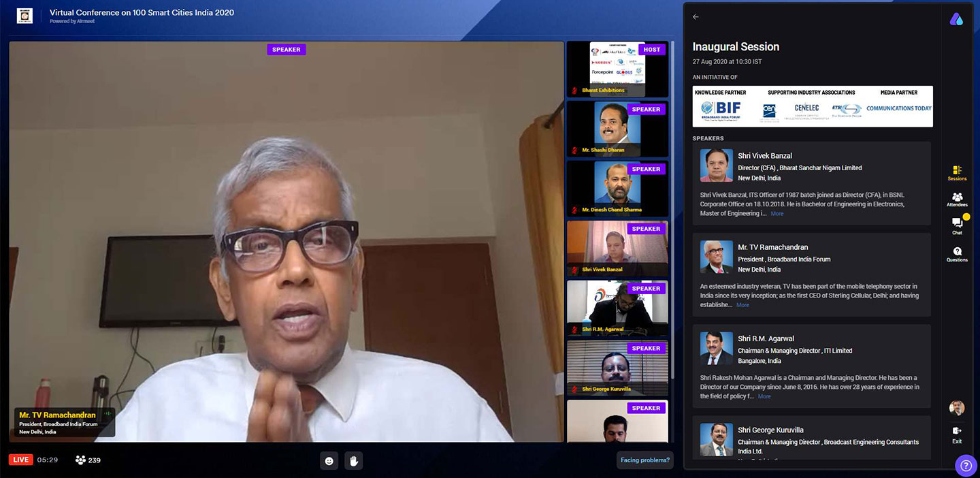The width and height of the screenshot is (980, 478).
Task: Click the SPEAKER badge on main video
Action: tap(287, 50)
